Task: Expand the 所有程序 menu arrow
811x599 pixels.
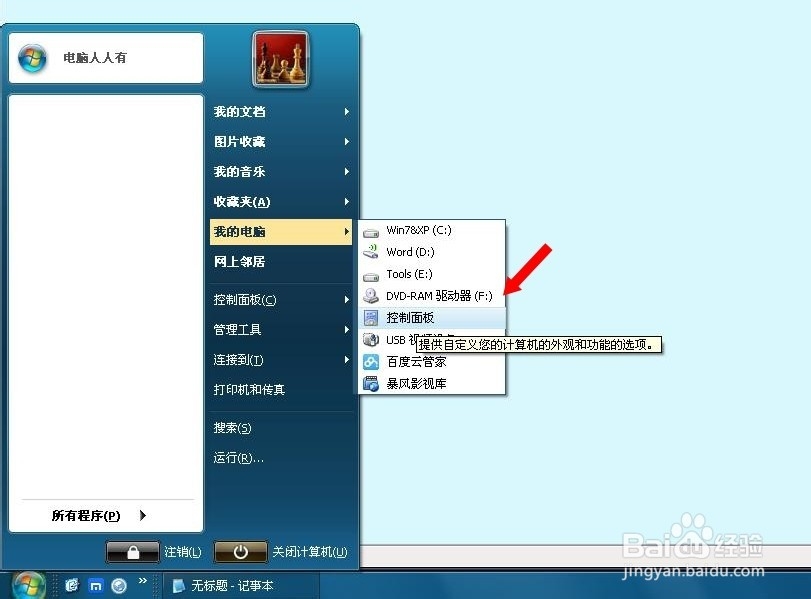Action: pyautogui.click(x=143, y=515)
